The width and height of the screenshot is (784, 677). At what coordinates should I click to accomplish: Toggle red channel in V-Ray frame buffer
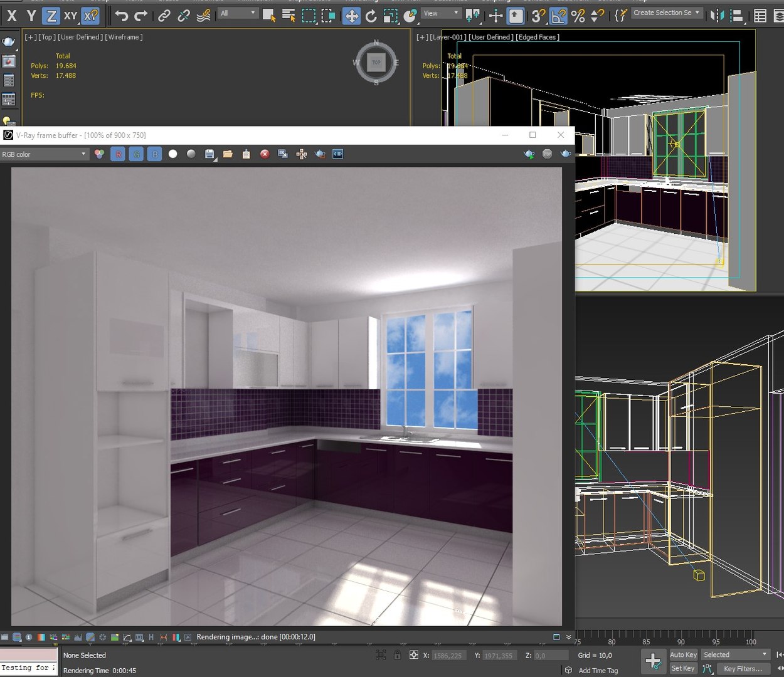pos(118,154)
